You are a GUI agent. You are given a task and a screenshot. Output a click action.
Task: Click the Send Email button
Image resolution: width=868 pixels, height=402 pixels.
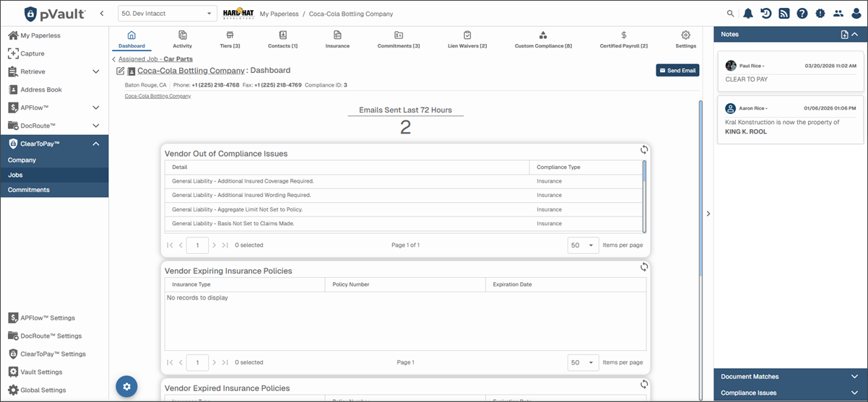[677, 71]
